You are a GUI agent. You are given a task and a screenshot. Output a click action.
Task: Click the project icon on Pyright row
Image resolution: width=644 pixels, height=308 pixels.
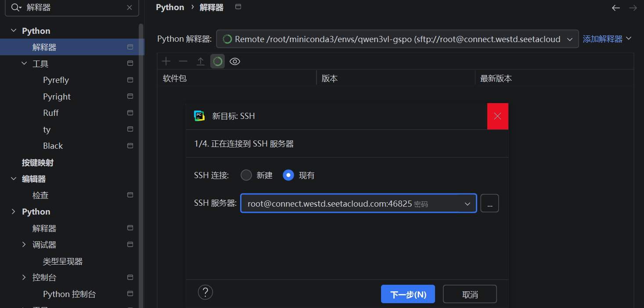click(130, 96)
